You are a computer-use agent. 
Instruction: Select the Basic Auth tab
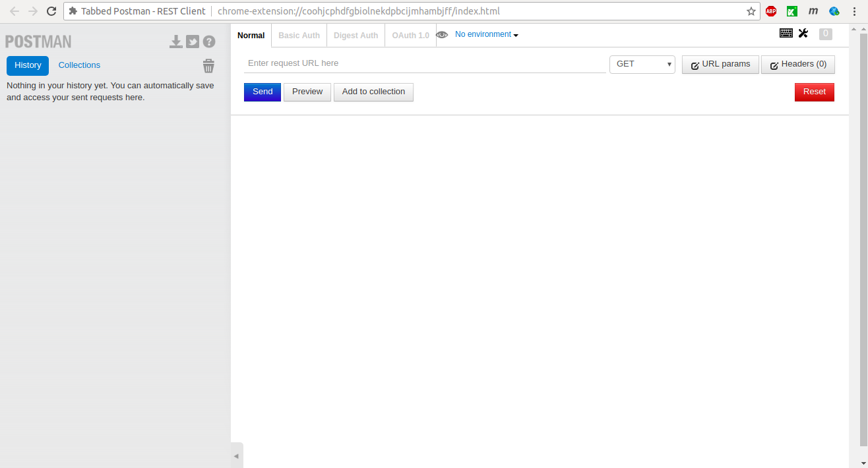coord(299,36)
